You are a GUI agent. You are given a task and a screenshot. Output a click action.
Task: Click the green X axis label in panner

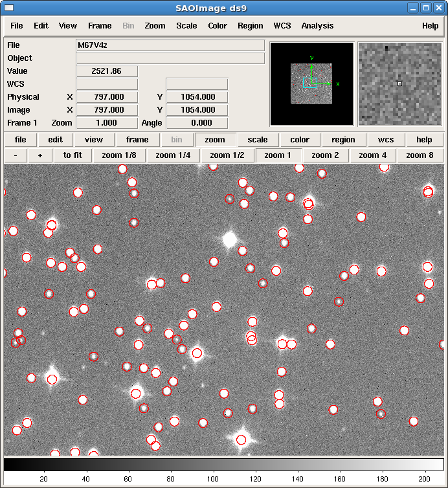[338, 84]
